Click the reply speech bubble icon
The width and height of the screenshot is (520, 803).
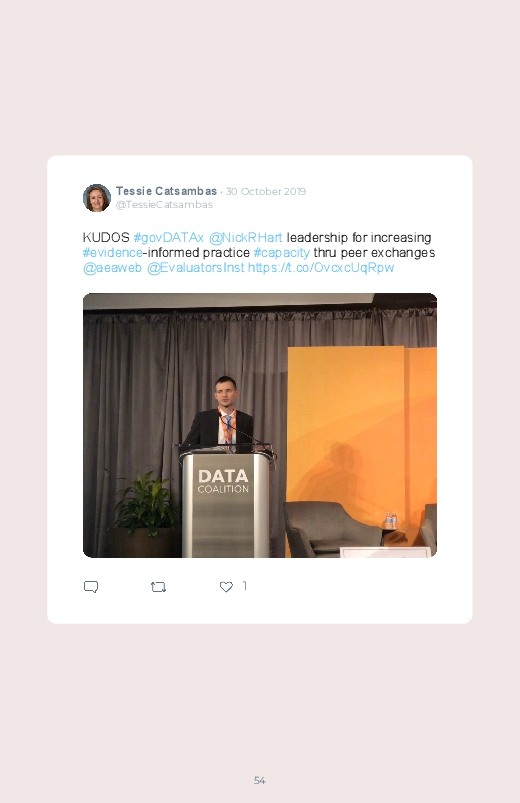(91, 587)
